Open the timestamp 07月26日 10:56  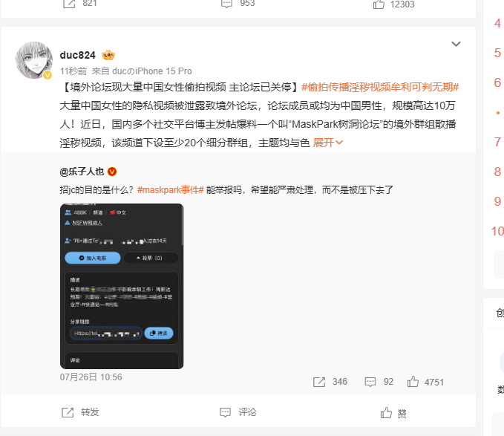pyautogui.click(x=91, y=377)
